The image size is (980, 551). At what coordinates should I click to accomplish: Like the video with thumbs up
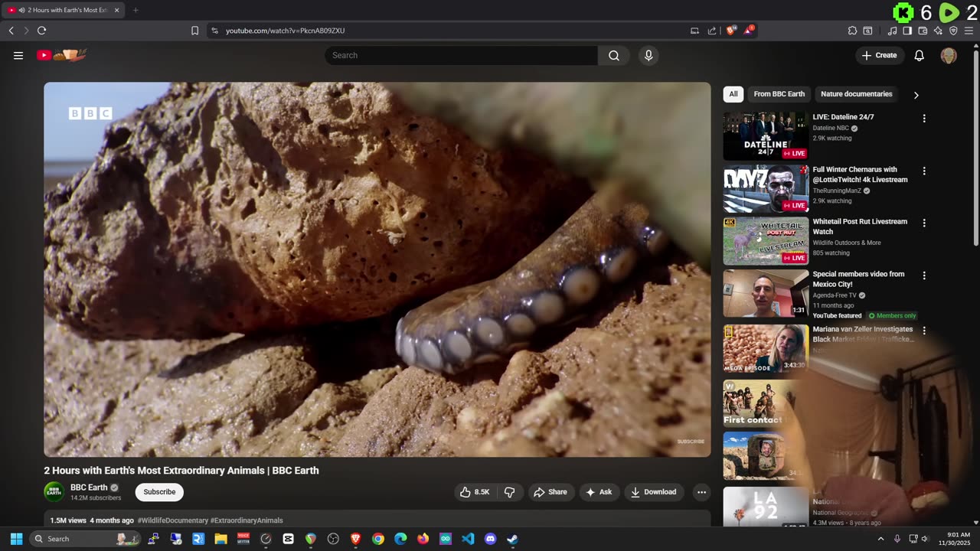(x=474, y=492)
